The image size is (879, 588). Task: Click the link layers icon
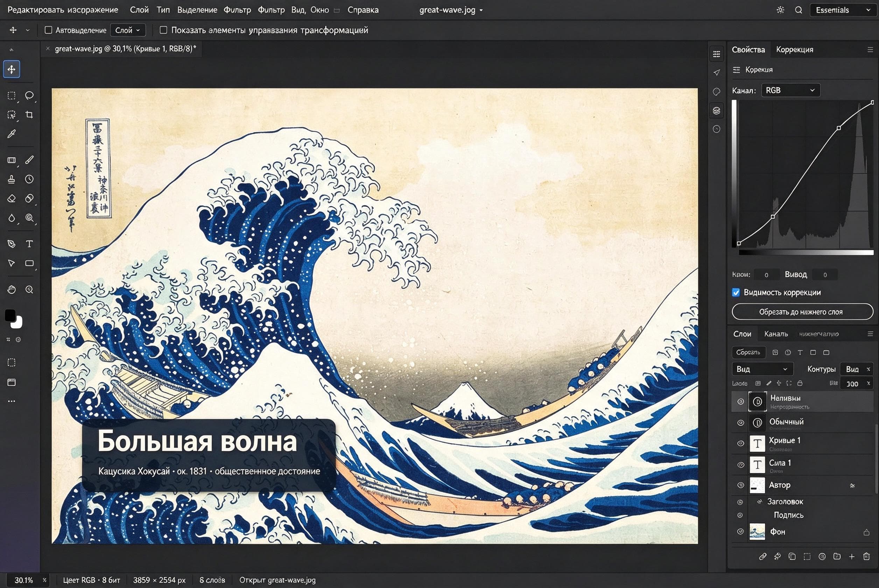pyautogui.click(x=762, y=556)
